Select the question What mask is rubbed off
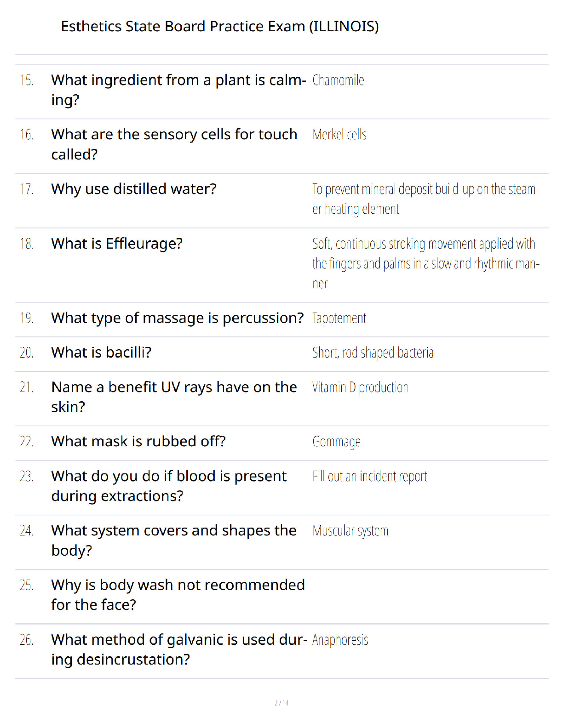Screen dimensions: 563x728 click(x=138, y=441)
